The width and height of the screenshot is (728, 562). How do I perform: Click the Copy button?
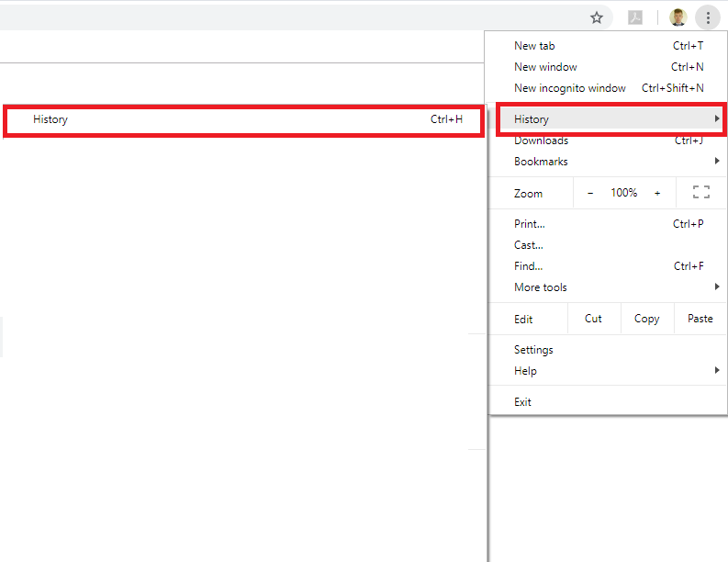click(646, 319)
